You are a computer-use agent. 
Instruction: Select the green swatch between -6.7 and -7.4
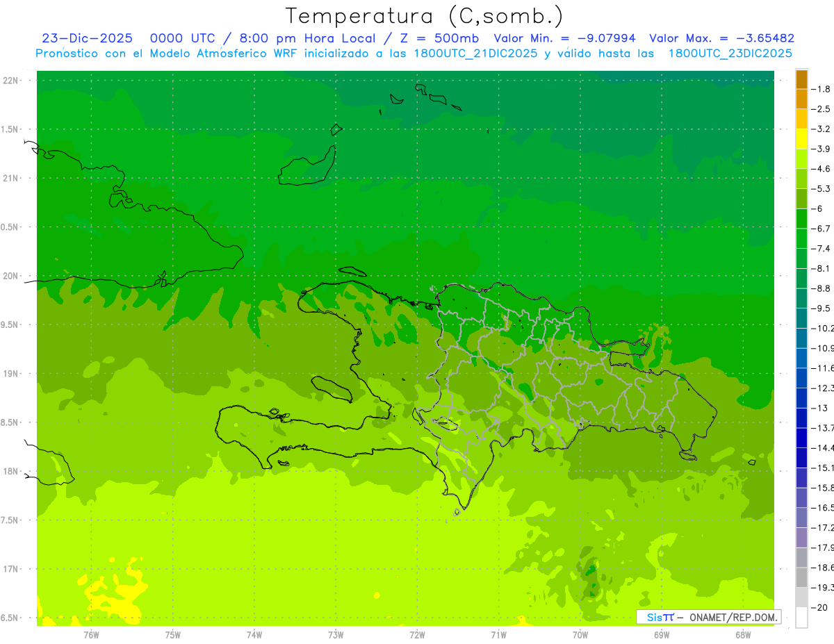(x=801, y=238)
